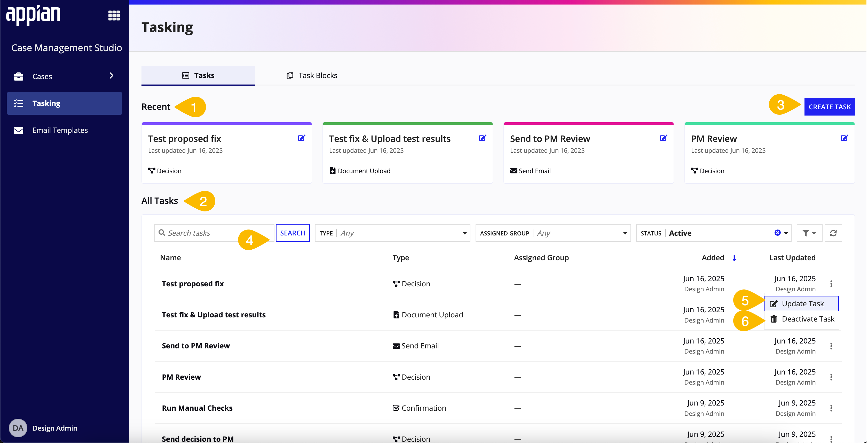Screen dimensions: 868x443
Task: Refresh the All Tasks grid
Action: point(833,233)
